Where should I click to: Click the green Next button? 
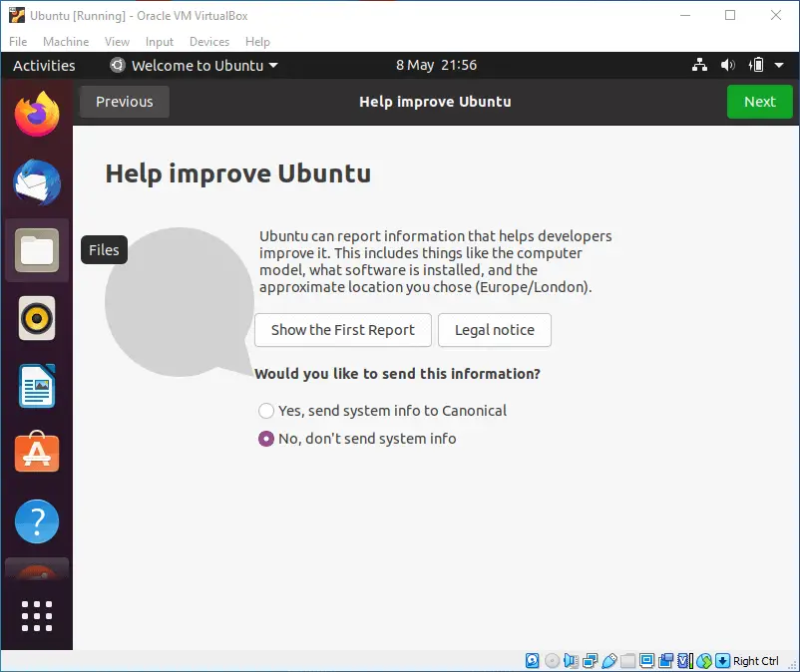point(760,102)
